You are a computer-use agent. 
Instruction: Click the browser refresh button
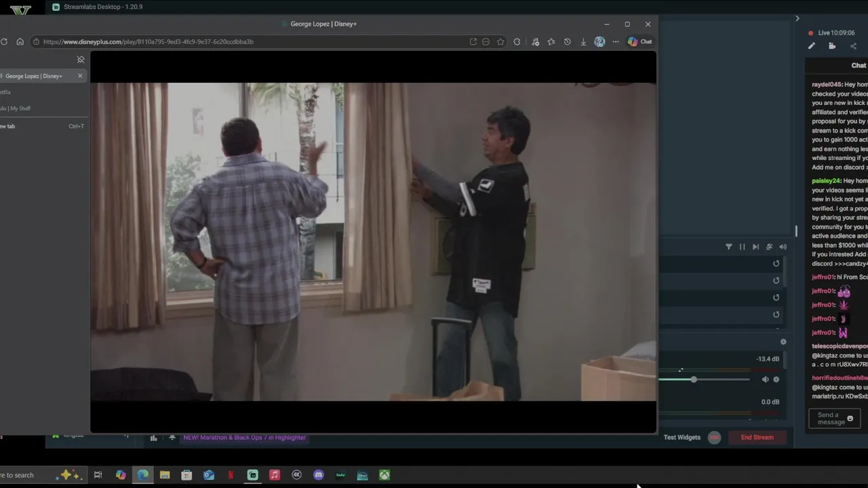point(4,41)
